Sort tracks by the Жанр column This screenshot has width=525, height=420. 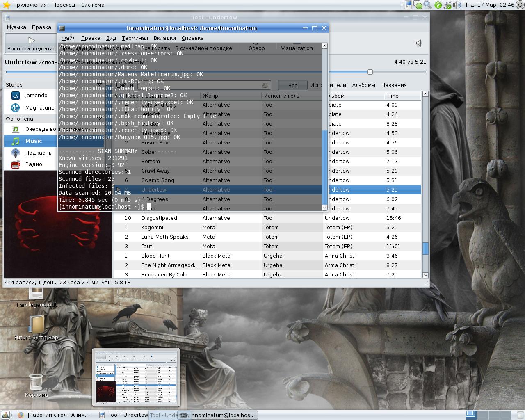coord(231,96)
